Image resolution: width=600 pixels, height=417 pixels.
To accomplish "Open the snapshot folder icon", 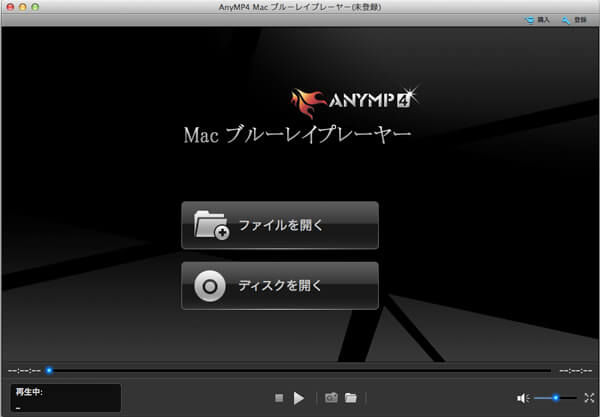I will pyautogui.click(x=351, y=398).
